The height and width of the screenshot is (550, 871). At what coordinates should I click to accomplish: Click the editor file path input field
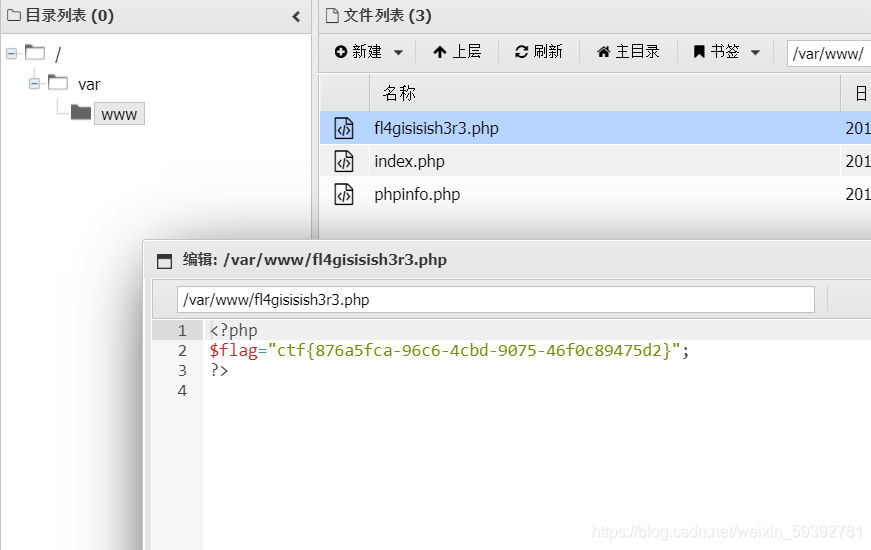495,299
